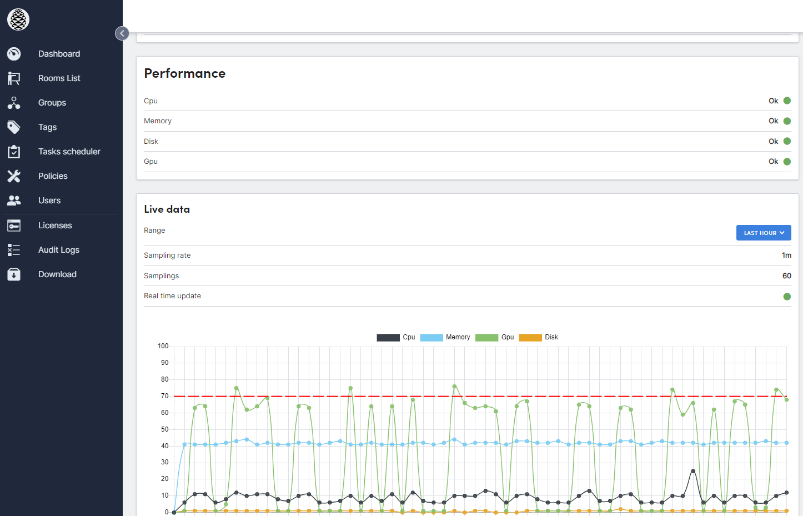Image resolution: width=803 pixels, height=516 pixels.
Task: Navigate to Tags
Action: (x=47, y=127)
